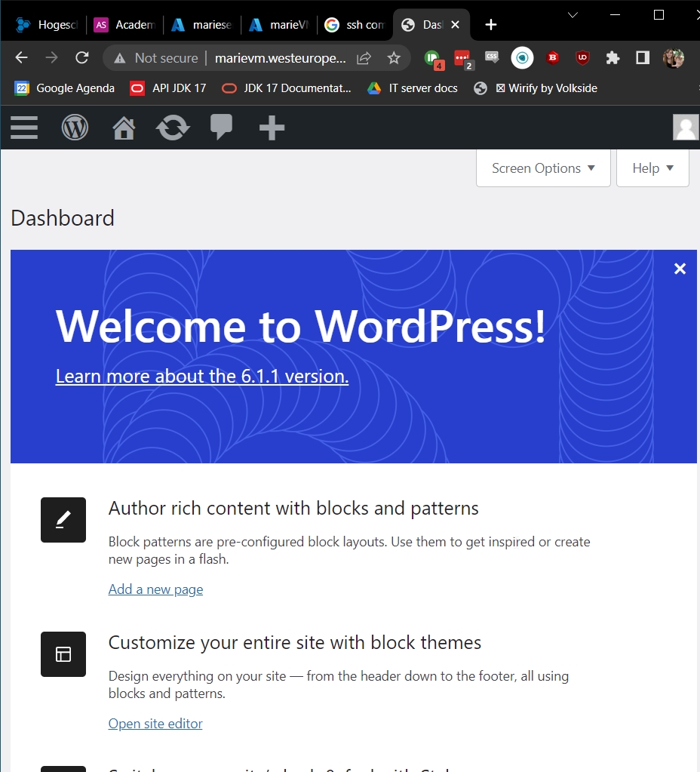This screenshot has height=772, width=700.
Task: Click the layout icon beside Customize your site
Action: click(x=63, y=654)
